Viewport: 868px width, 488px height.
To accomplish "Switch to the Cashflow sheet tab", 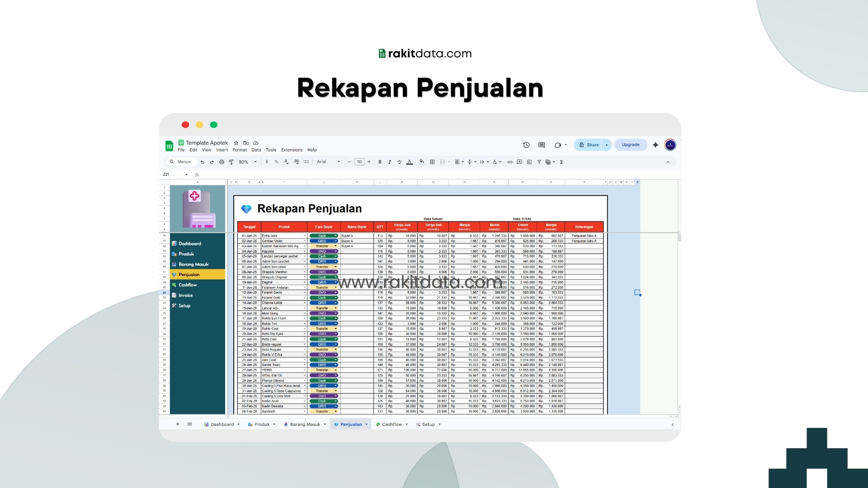I will 392,424.
